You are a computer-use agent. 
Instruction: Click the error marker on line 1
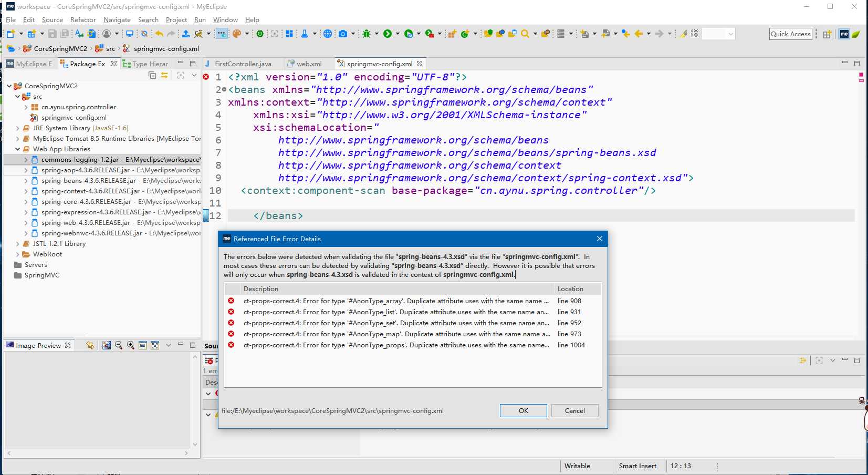(206, 77)
